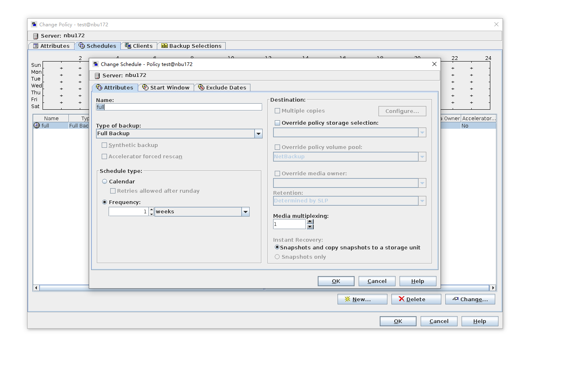Click Help in Change Schedule dialog
The width and height of the screenshot is (588, 370).
[x=418, y=281]
